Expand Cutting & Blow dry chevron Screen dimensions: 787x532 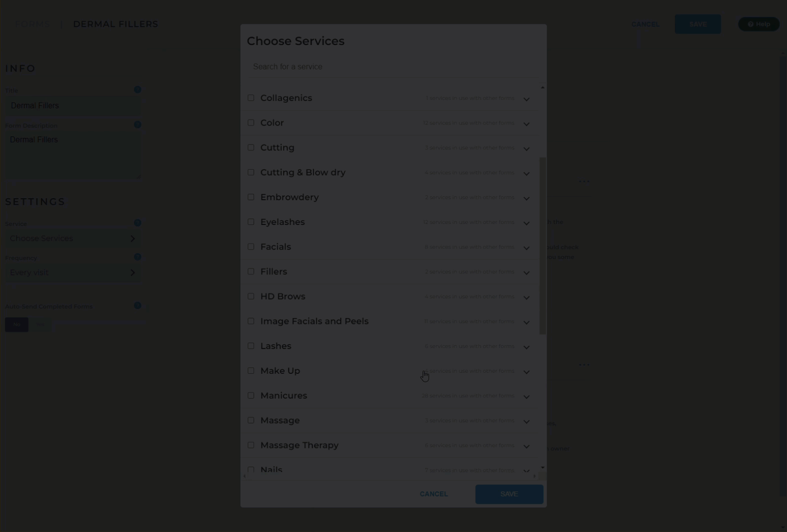coord(526,174)
